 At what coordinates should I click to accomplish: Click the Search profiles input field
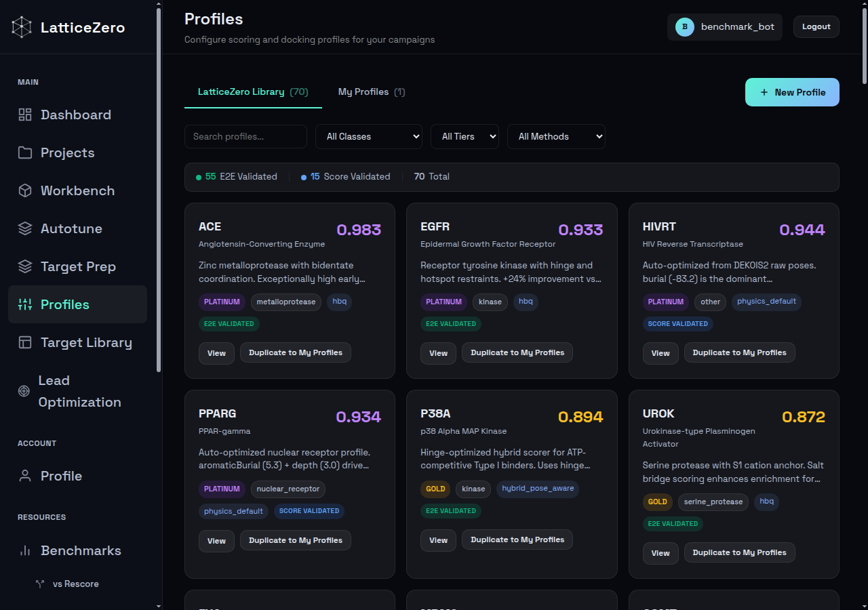coord(245,136)
